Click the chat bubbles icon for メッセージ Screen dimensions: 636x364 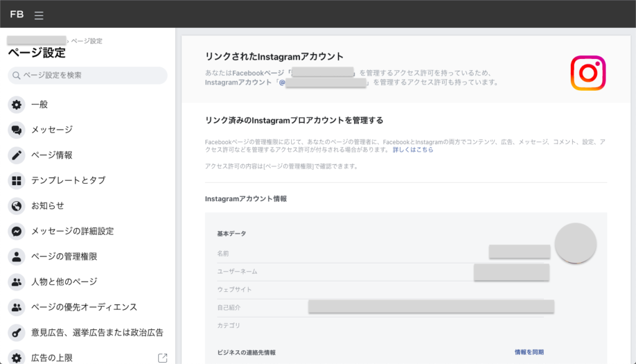[x=17, y=130]
